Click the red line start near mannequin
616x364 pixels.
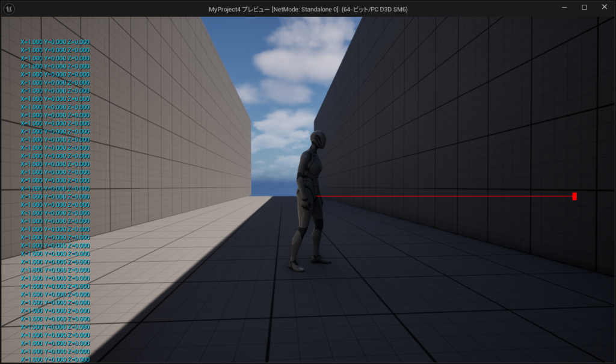point(318,196)
